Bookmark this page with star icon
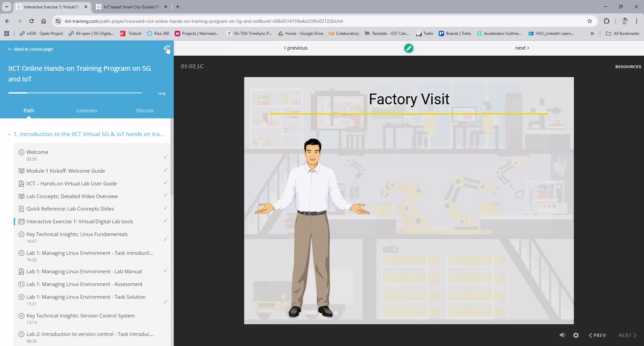Image resolution: width=644 pixels, height=346 pixels. (x=589, y=21)
